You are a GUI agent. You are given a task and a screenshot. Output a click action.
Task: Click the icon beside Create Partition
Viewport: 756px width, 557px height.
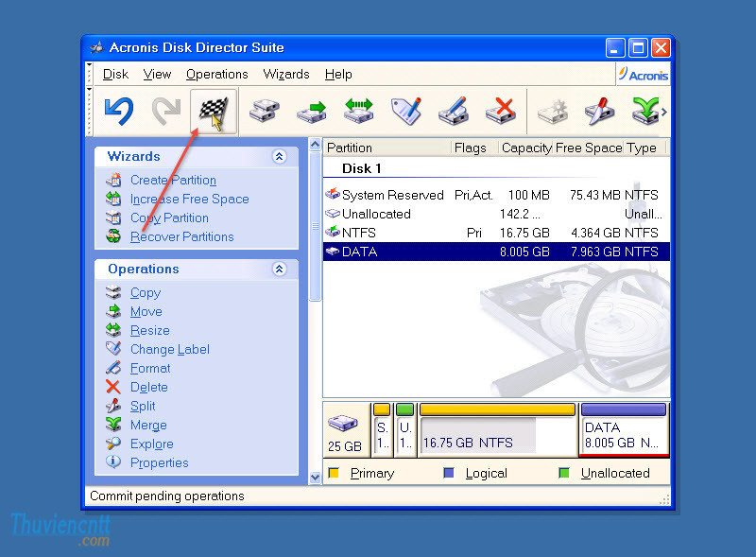click(x=113, y=180)
